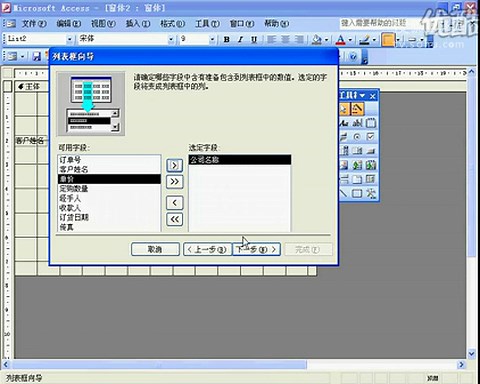Apply the font color A swatch
Image resolution: width=480 pixels, height=384 pixels.
(340, 40)
